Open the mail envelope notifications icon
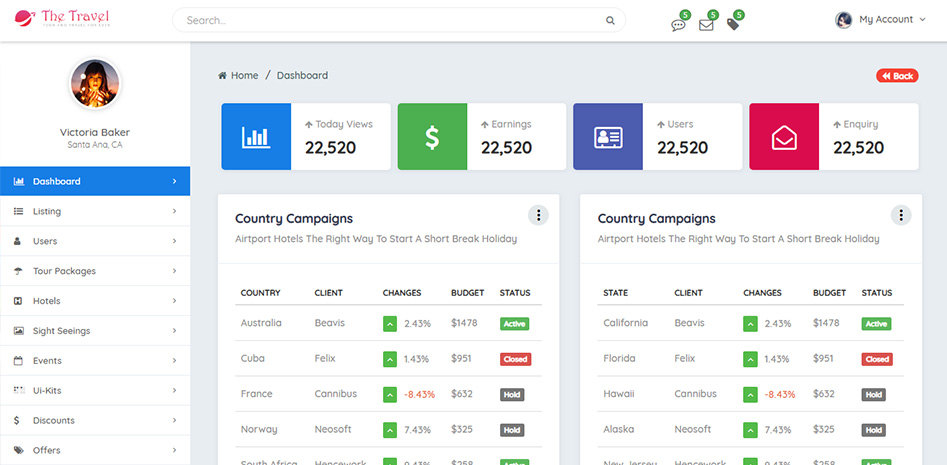This screenshot has height=465, width=947. 706,25
